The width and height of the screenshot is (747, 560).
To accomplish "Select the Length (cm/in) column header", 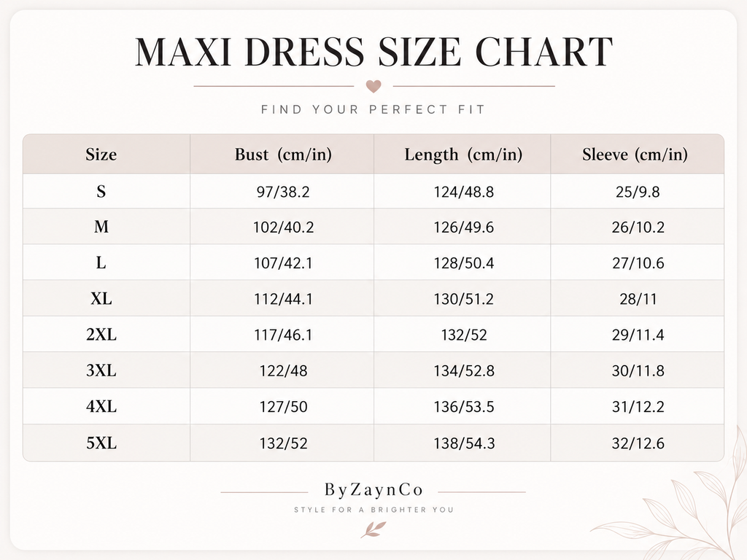I will coord(463,155).
